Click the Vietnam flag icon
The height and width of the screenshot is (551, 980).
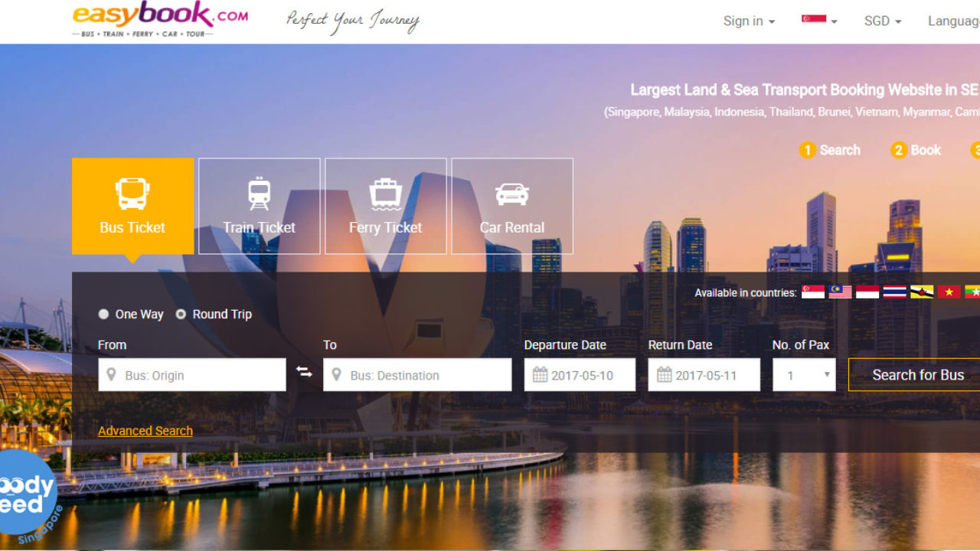[x=949, y=292]
